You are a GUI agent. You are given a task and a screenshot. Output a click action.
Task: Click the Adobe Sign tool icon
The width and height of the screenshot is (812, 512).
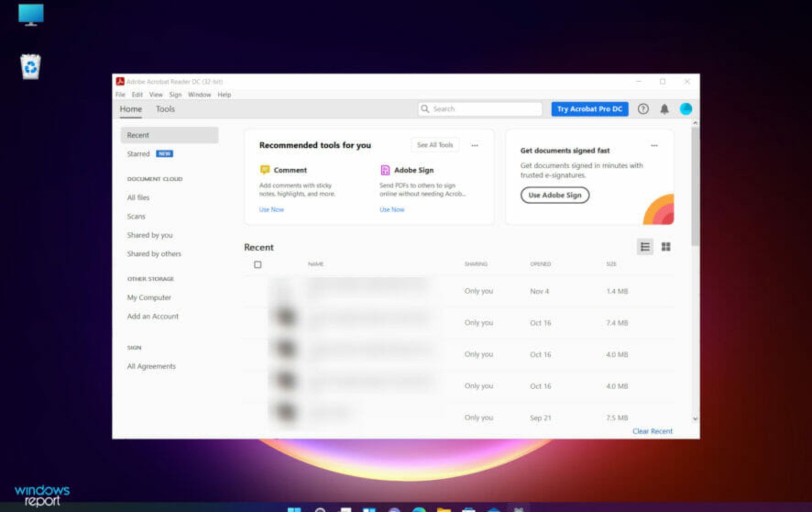point(385,170)
